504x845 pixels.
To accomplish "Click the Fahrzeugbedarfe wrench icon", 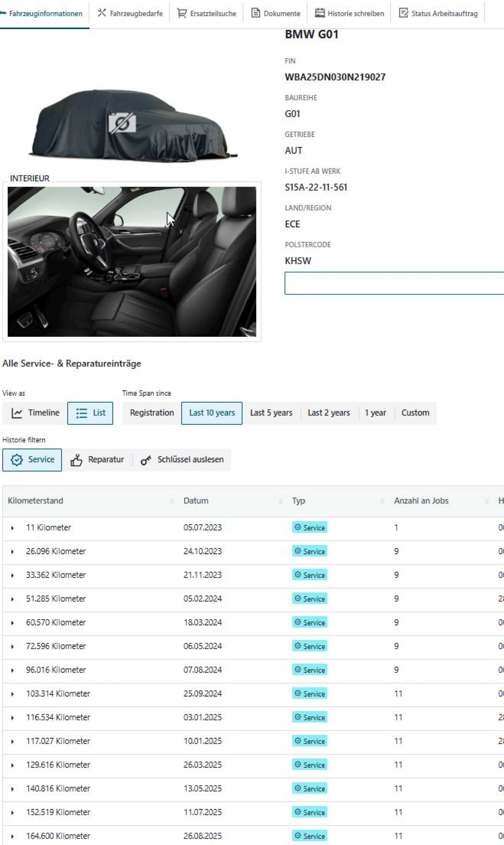I will point(101,13).
